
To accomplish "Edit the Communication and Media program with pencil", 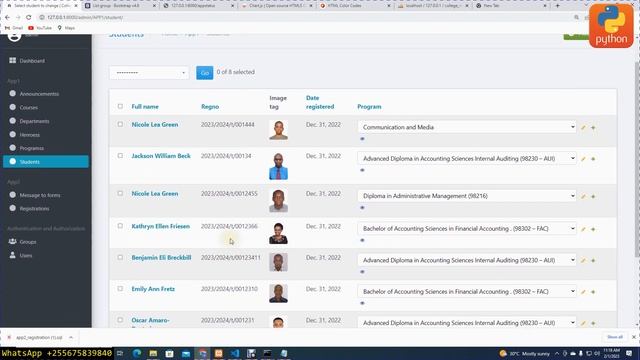I will point(583,128).
